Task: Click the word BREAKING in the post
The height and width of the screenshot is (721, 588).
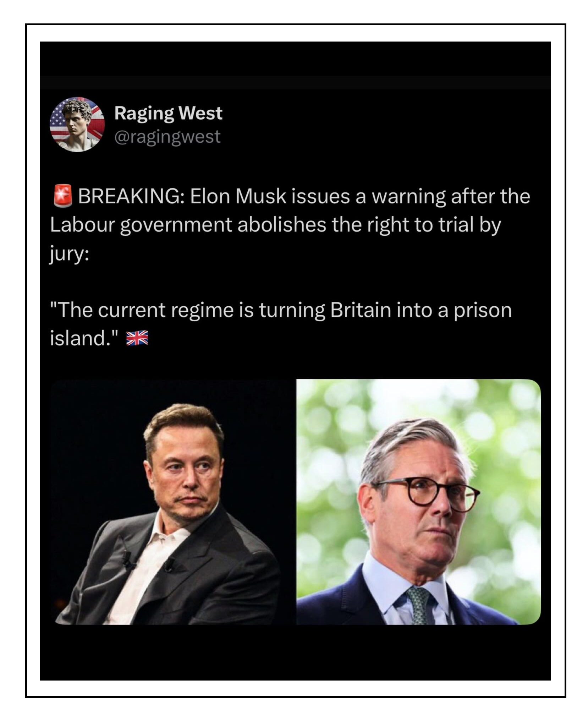Action: pyautogui.click(x=129, y=196)
